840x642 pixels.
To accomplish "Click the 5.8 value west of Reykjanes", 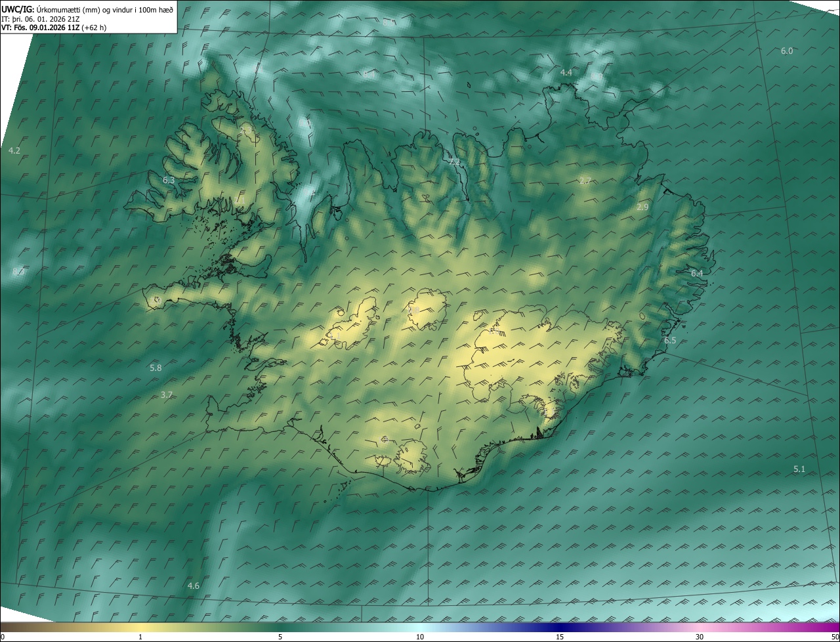I will tap(156, 368).
